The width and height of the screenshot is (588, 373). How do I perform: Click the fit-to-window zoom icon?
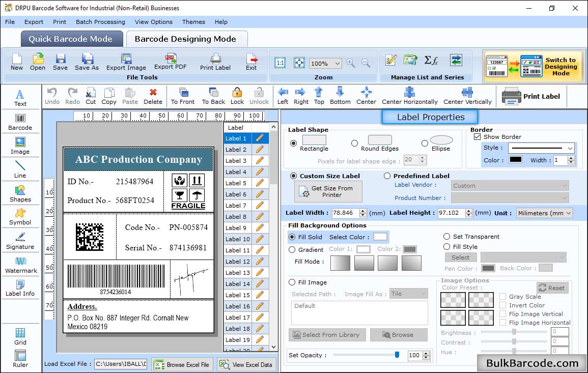click(x=299, y=63)
